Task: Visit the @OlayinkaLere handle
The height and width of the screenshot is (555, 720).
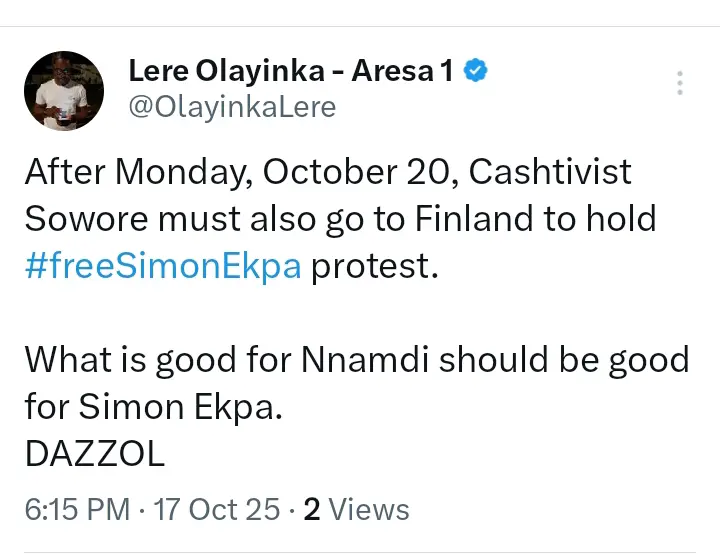Action: point(232,107)
